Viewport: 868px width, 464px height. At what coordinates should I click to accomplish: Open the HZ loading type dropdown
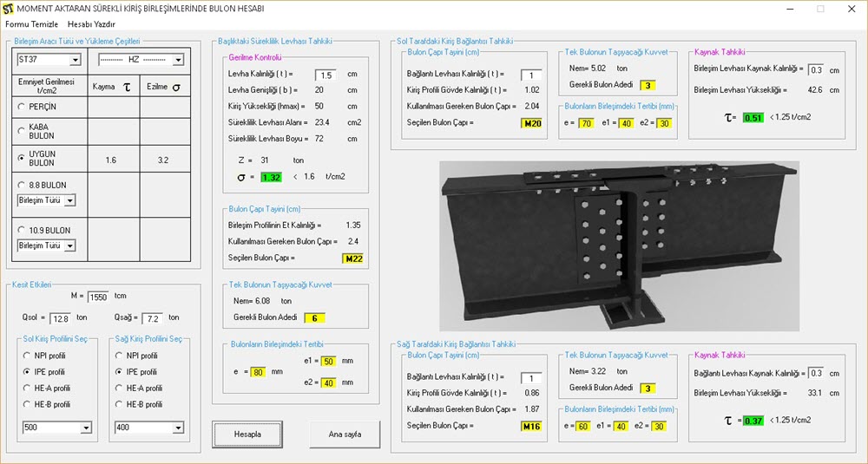pyautogui.click(x=178, y=60)
